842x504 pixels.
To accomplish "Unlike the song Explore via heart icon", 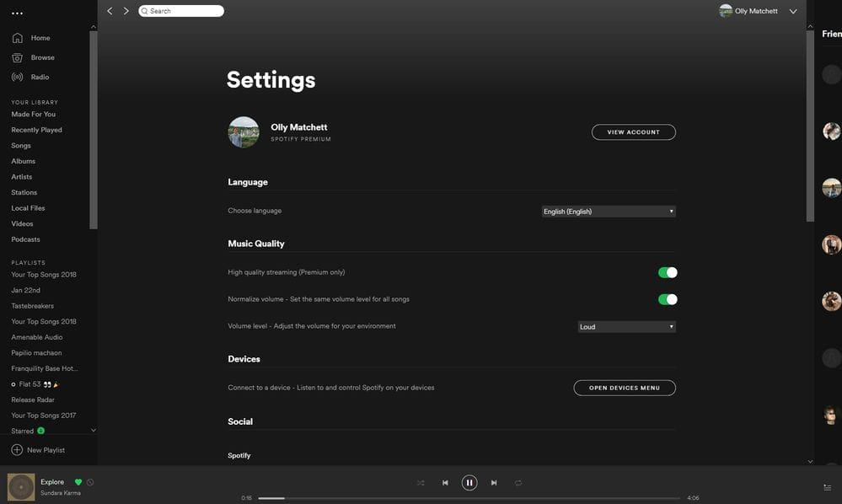I will pyautogui.click(x=77, y=480).
